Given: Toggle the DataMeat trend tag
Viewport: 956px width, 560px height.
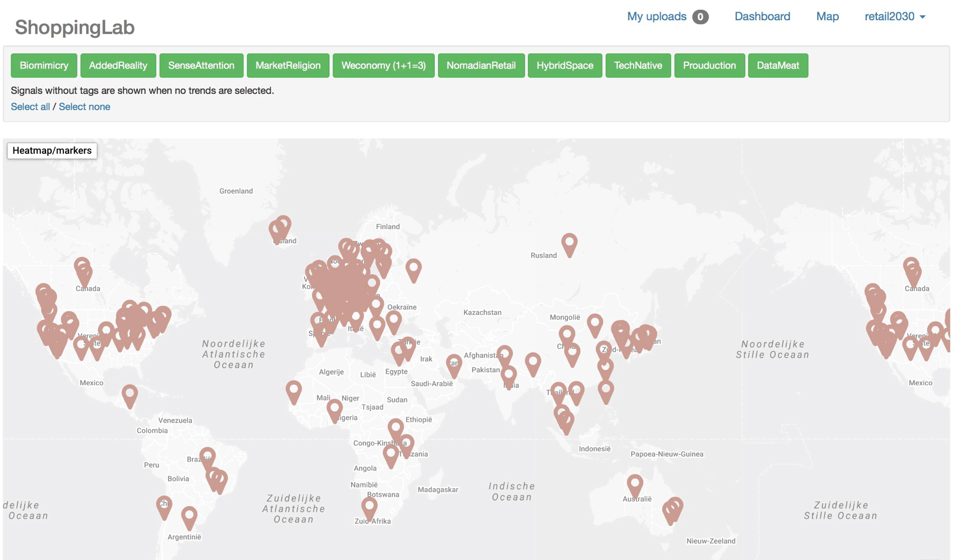Looking at the screenshot, I should tap(778, 66).
